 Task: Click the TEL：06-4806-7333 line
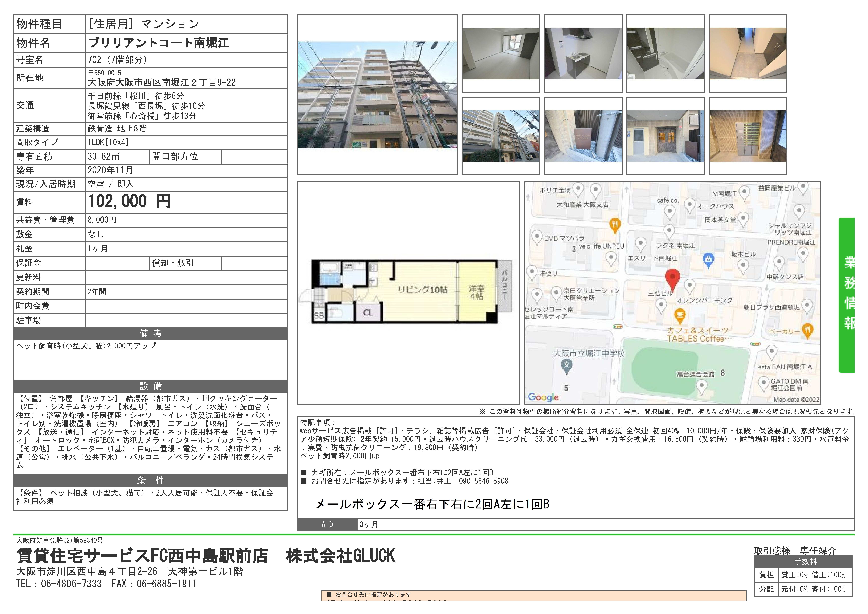(x=59, y=584)
